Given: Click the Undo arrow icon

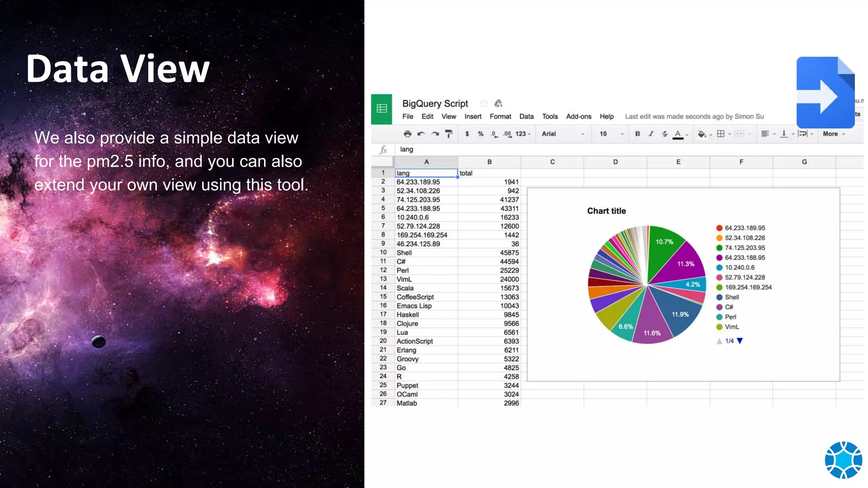Looking at the screenshot, I should click(x=421, y=134).
